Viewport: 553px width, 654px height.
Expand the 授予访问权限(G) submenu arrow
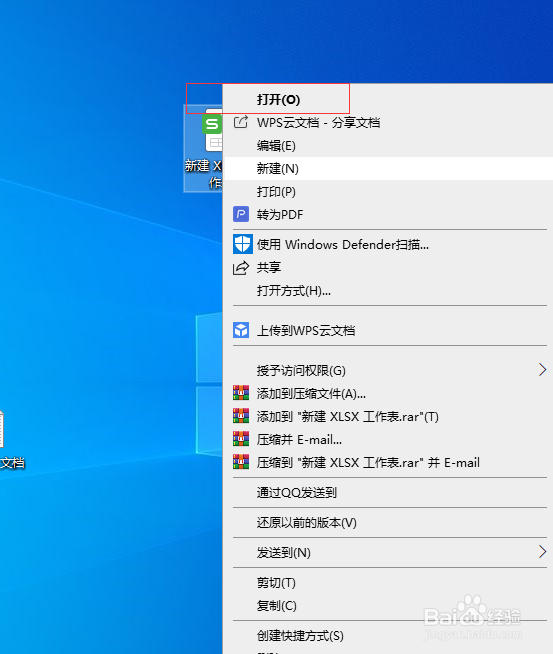pos(542,370)
